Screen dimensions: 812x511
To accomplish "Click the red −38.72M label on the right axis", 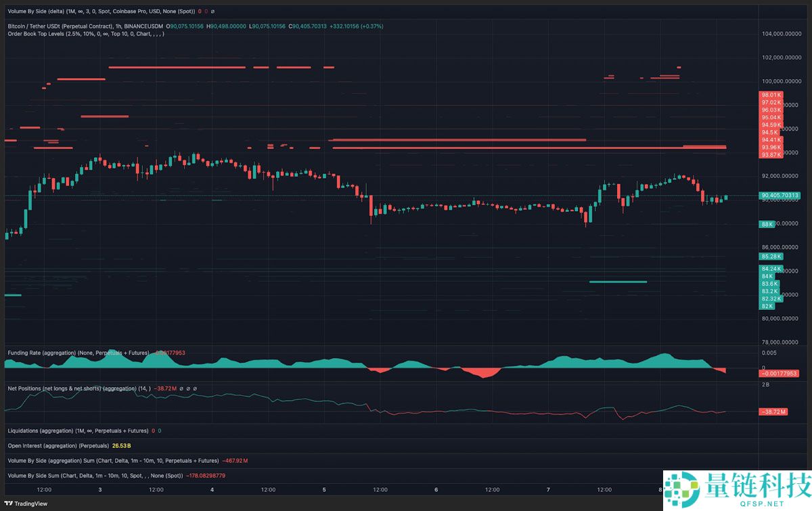I will click(x=774, y=411).
